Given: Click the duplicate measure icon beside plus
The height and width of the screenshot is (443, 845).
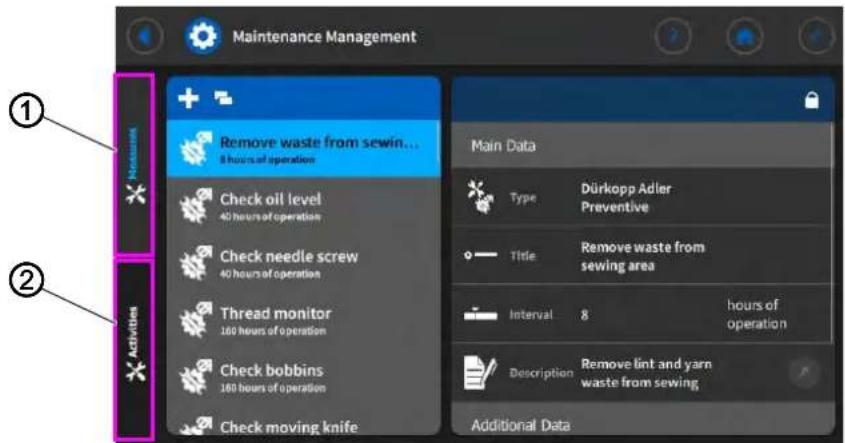Looking at the screenshot, I should point(223,98).
